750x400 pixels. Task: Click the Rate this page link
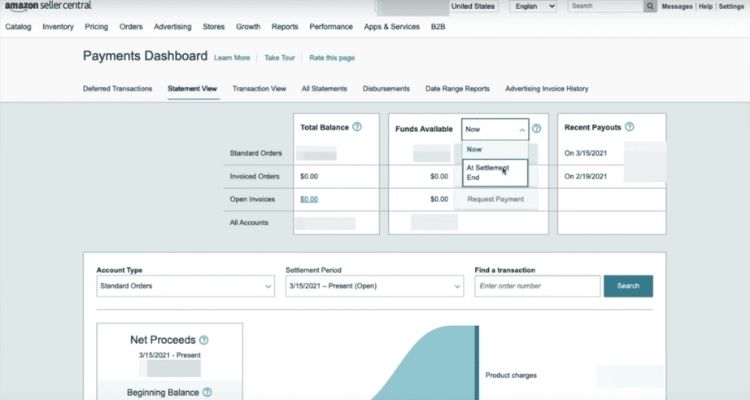pos(332,58)
